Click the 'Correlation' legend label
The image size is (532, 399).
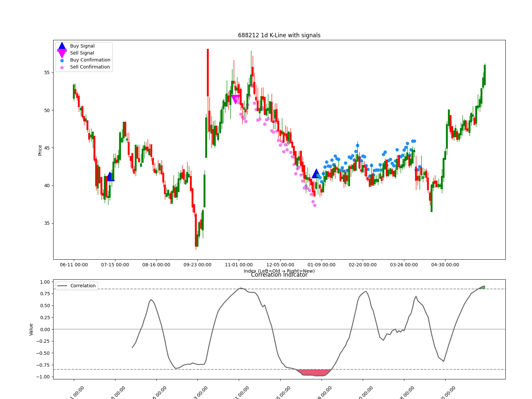click(83, 286)
